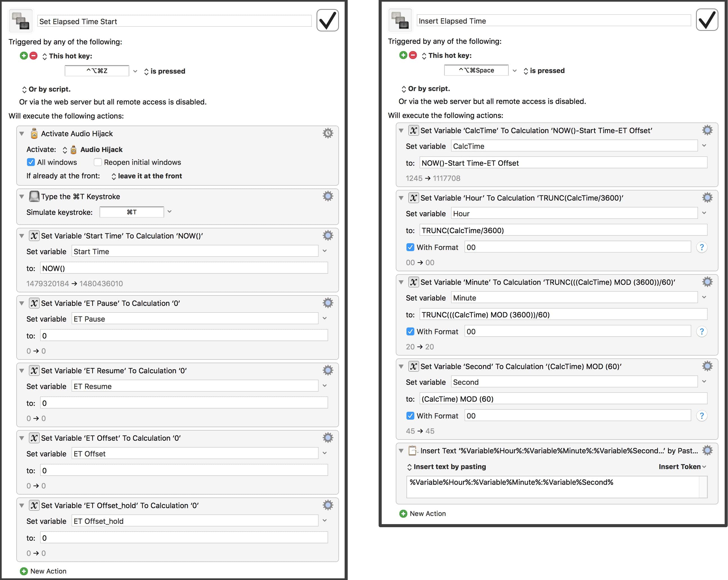Enable Reopen initial windows checkbox

coord(98,162)
